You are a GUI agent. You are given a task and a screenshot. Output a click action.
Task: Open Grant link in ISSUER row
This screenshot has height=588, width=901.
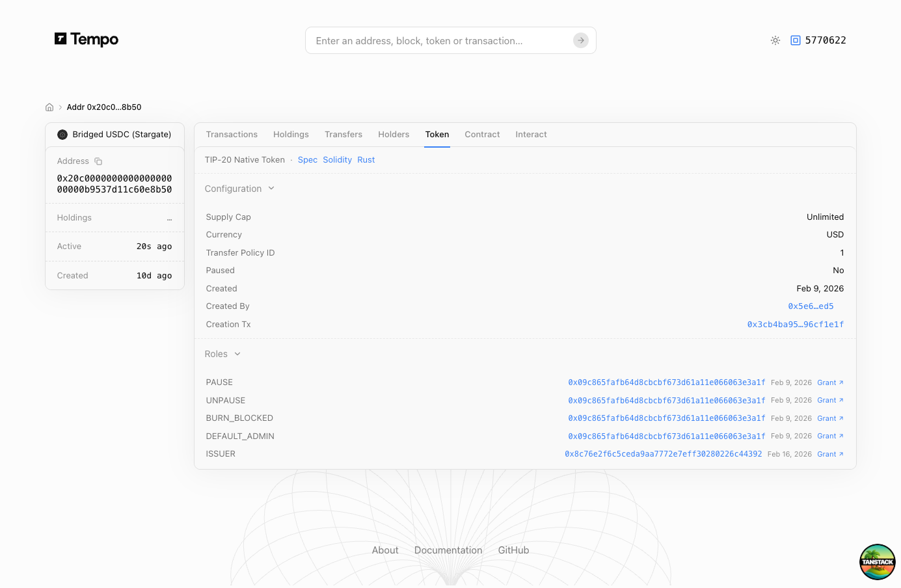coord(830,454)
